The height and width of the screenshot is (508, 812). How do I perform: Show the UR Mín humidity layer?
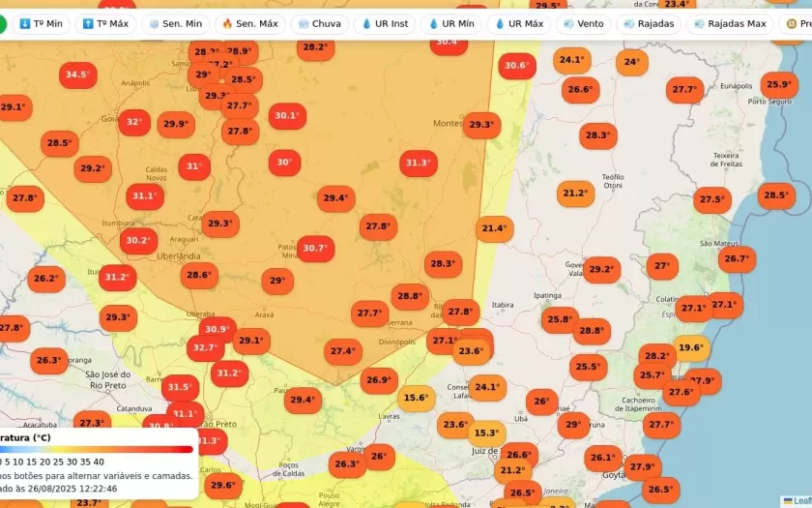[x=450, y=23]
